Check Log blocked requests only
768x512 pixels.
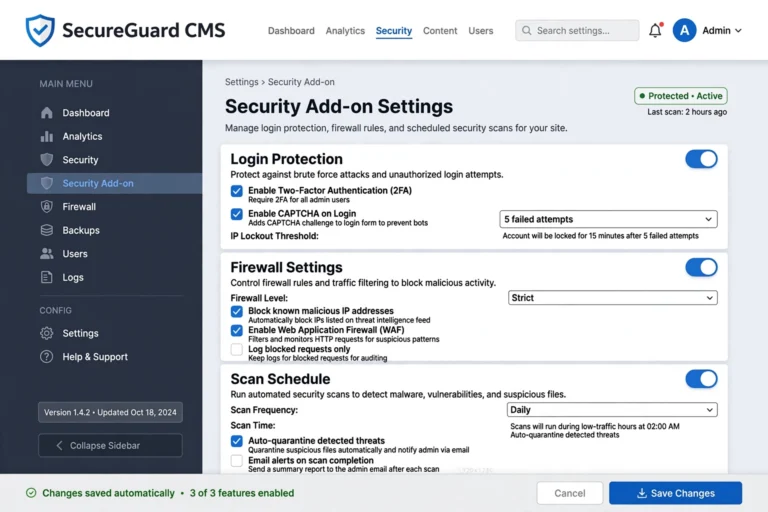coord(237,349)
